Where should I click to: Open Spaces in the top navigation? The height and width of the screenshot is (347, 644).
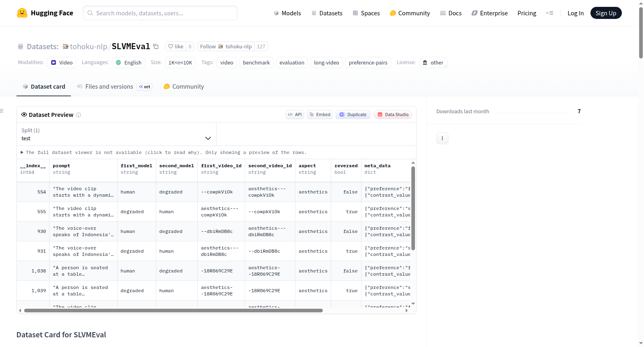(x=366, y=13)
